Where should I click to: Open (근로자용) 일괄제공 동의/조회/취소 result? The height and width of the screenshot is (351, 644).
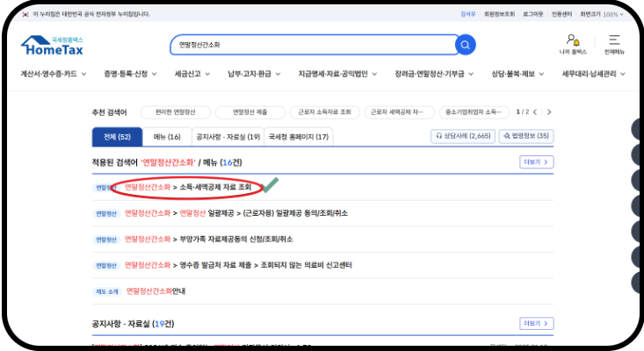coord(236,213)
